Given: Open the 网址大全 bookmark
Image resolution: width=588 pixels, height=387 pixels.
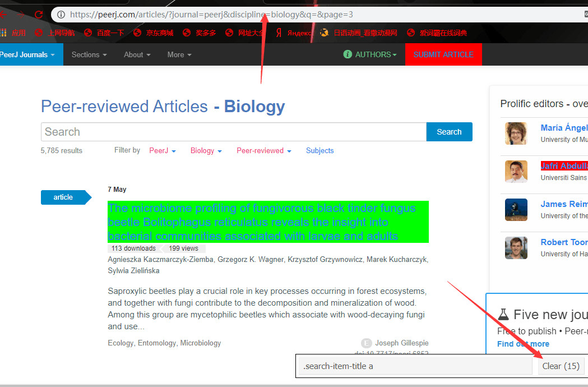Looking at the screenshot, I should click(x=246, y=33).
